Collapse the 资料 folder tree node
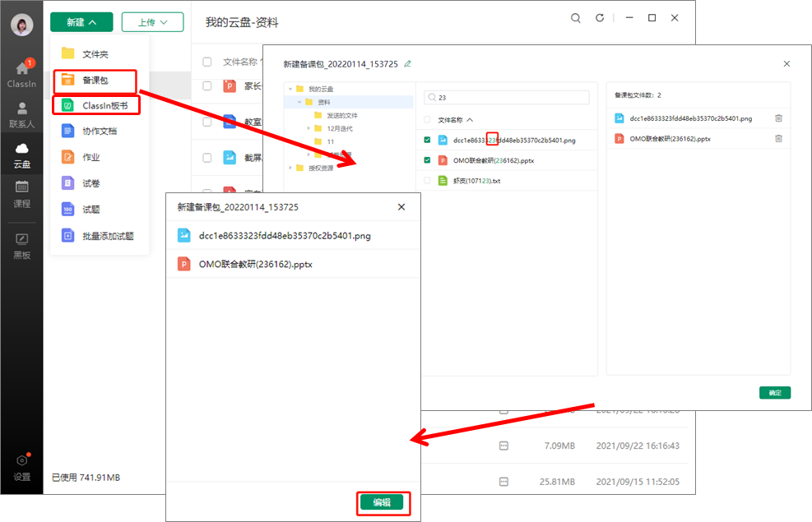 tap(299, 102)
